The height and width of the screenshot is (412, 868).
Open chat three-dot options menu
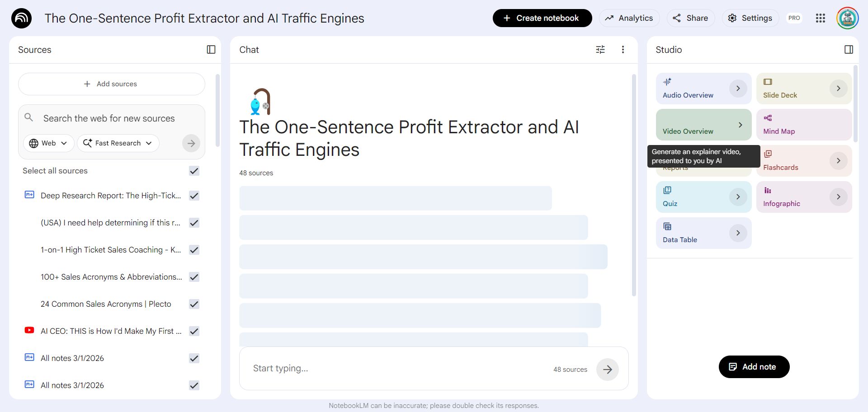pos(623,50)
